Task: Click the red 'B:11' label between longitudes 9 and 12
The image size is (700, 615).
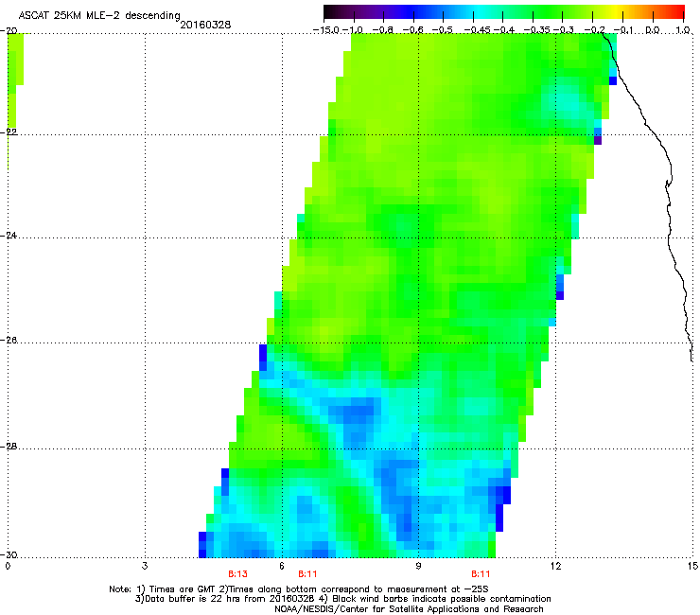Action: click(x=481, y=574)
